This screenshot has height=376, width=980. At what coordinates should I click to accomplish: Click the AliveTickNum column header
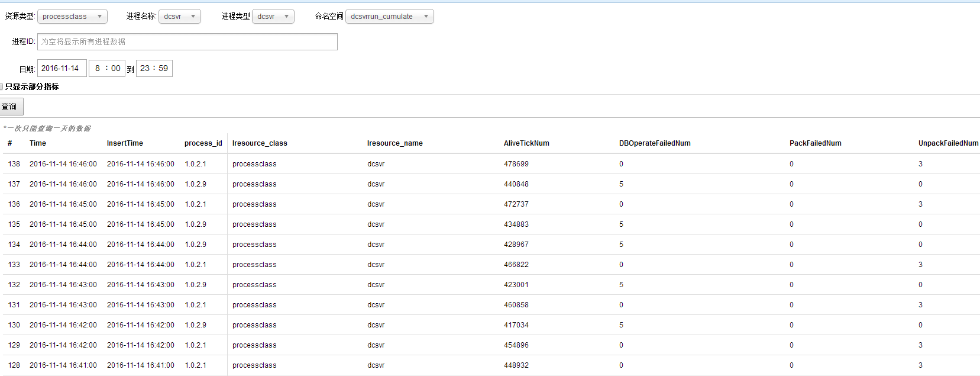click(x=526, y=143)
